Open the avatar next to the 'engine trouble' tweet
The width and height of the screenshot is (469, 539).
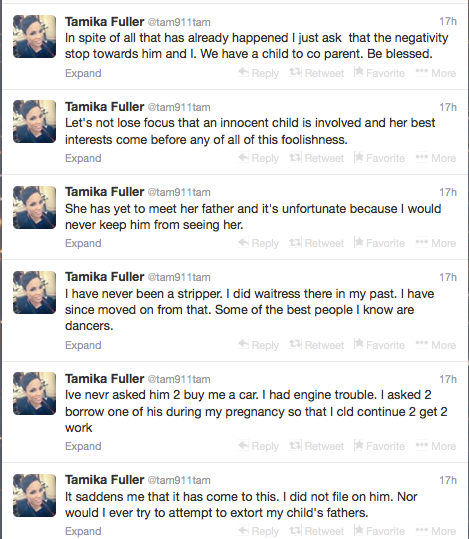pyautogui.click(x=34, y=394)
